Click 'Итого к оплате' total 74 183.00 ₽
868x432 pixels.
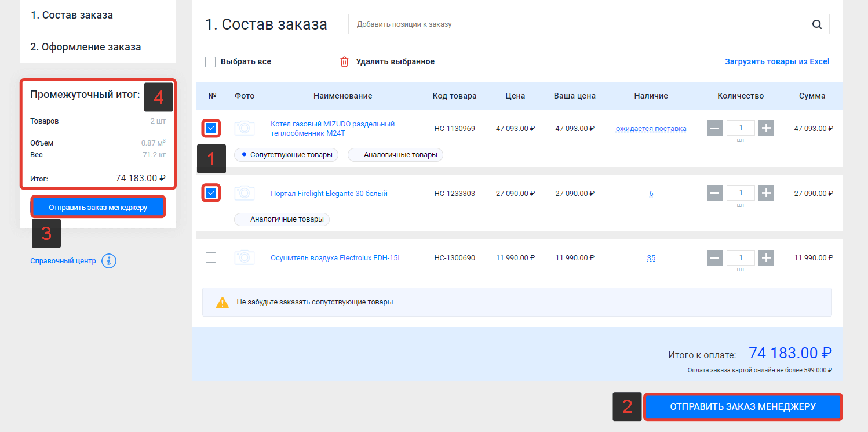(790, 353)
